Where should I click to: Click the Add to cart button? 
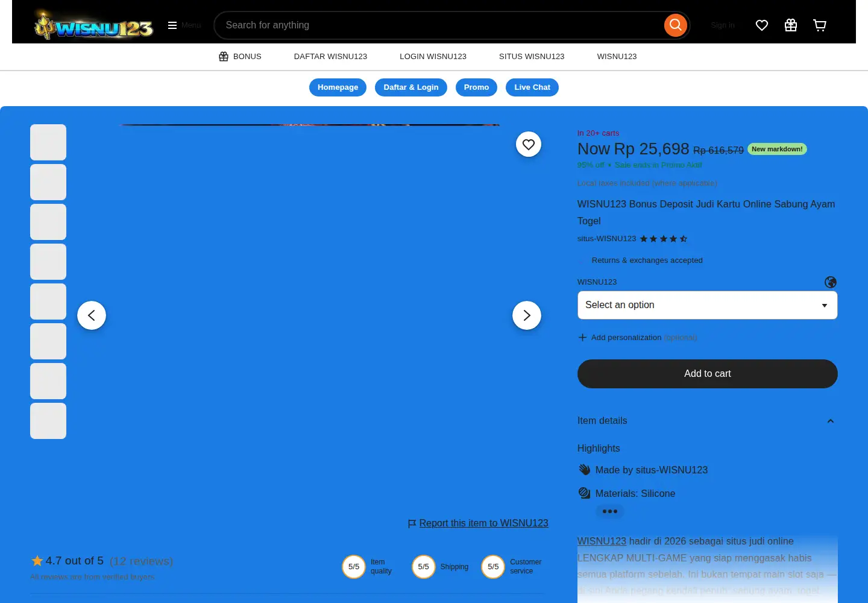click(x=708, y=374)
